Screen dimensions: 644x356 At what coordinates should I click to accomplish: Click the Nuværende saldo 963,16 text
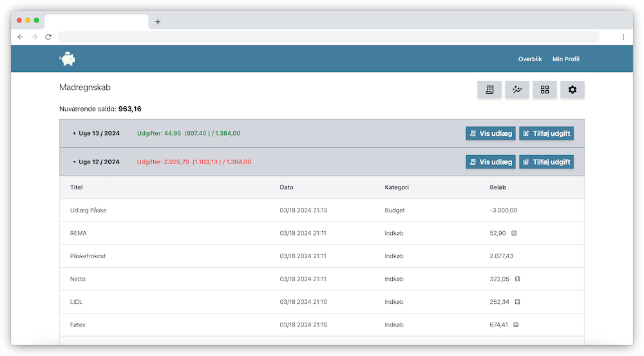coord(100,109)
